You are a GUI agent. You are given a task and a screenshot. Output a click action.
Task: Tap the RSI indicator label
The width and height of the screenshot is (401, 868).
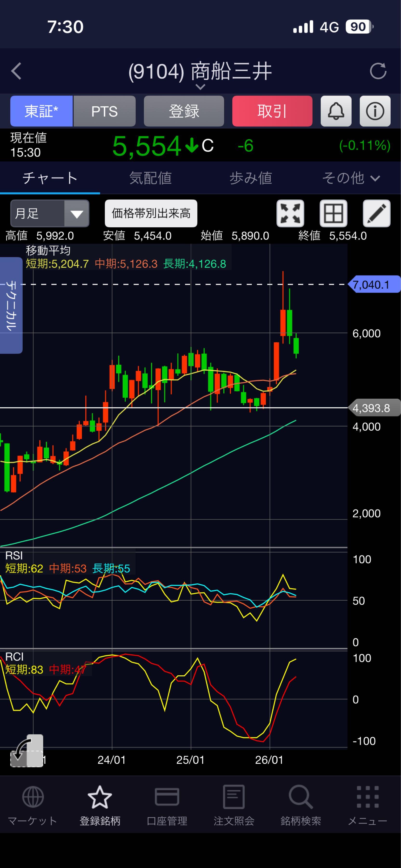click(14, 555)
